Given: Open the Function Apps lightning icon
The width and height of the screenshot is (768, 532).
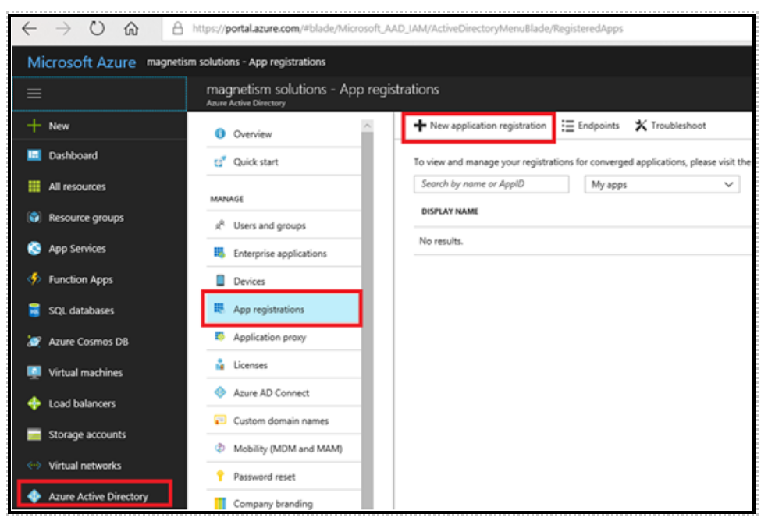Looking at the screenshot, I should (x=34, y=279).
